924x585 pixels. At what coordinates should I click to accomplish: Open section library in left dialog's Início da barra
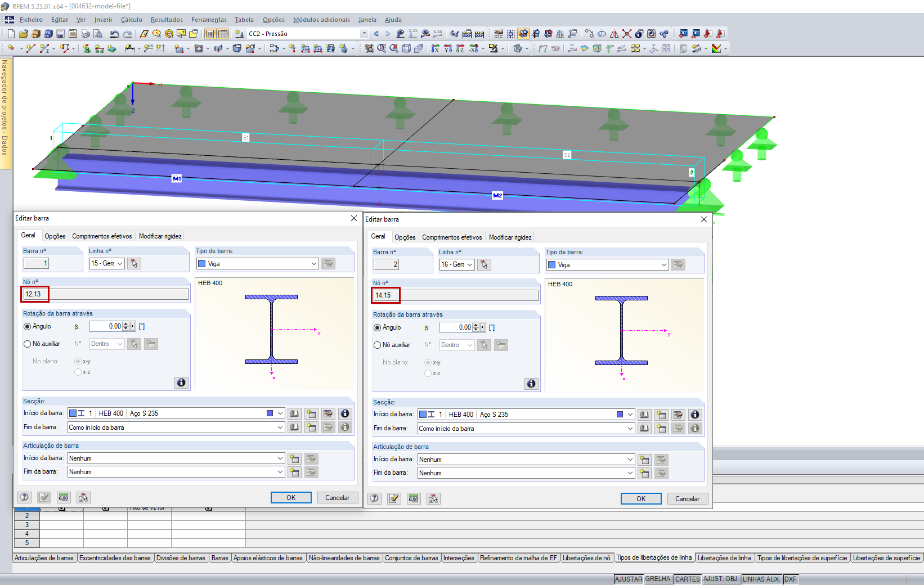coord(294,413)
